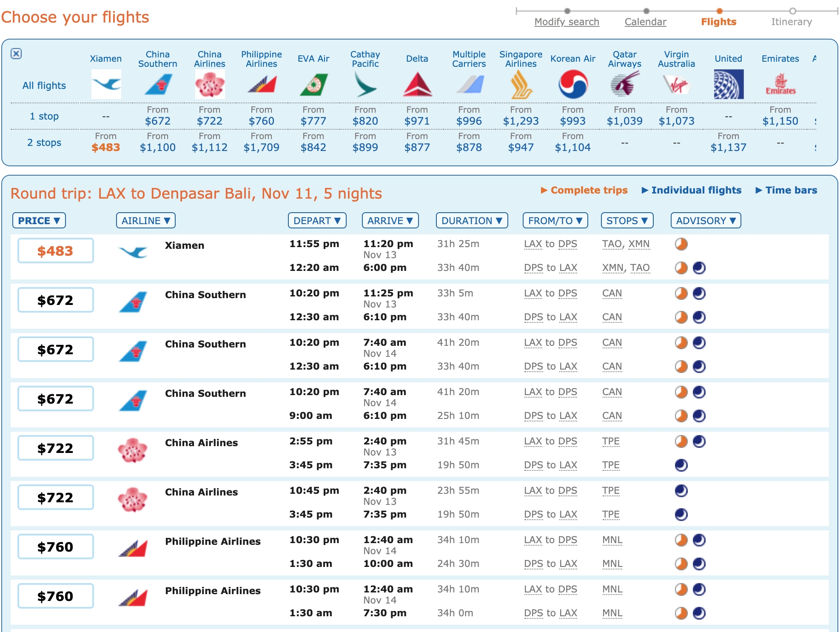
Task: Click China Southern 1 stop $672 price
Action: (x=158, y=121)
